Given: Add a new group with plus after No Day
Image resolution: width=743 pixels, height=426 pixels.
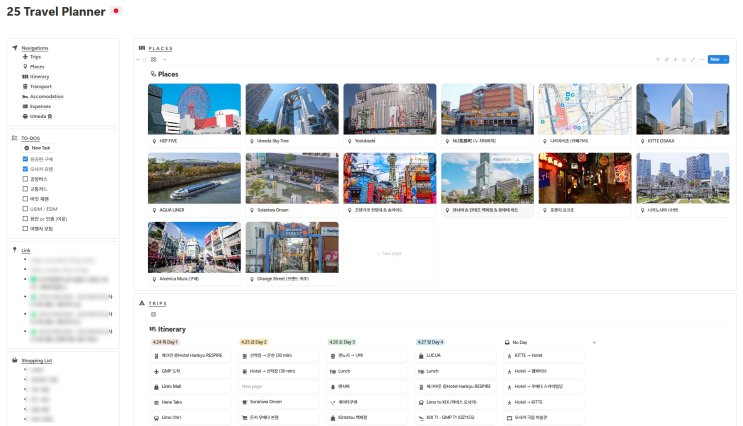Looking at the screenshot, I should pos(595,342).
